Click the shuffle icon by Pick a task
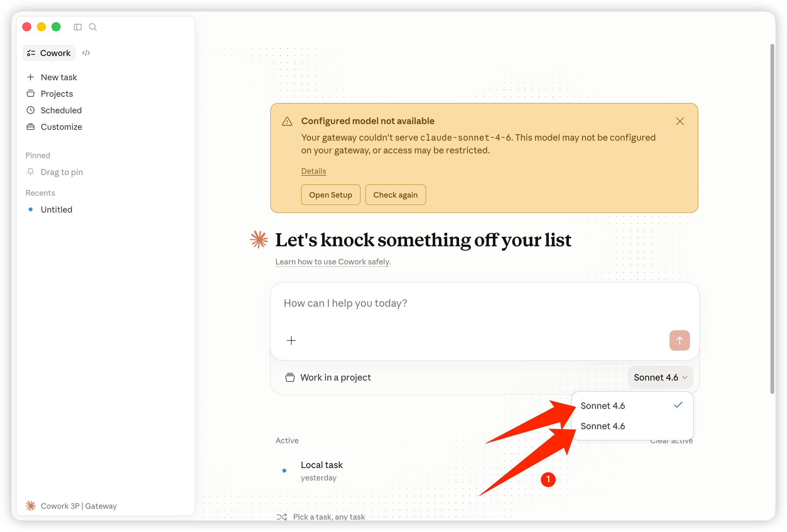787x532 pixels. [x=281, y=517]
